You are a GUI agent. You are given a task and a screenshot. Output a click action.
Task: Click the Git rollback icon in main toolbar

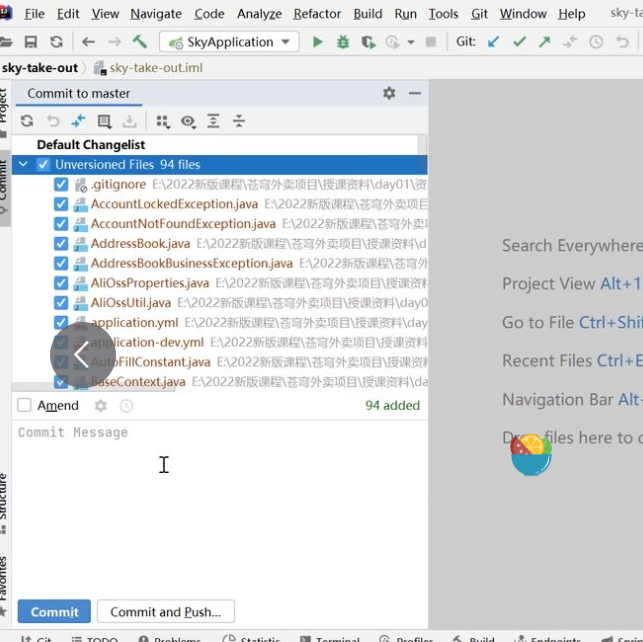tap(622, 42)
